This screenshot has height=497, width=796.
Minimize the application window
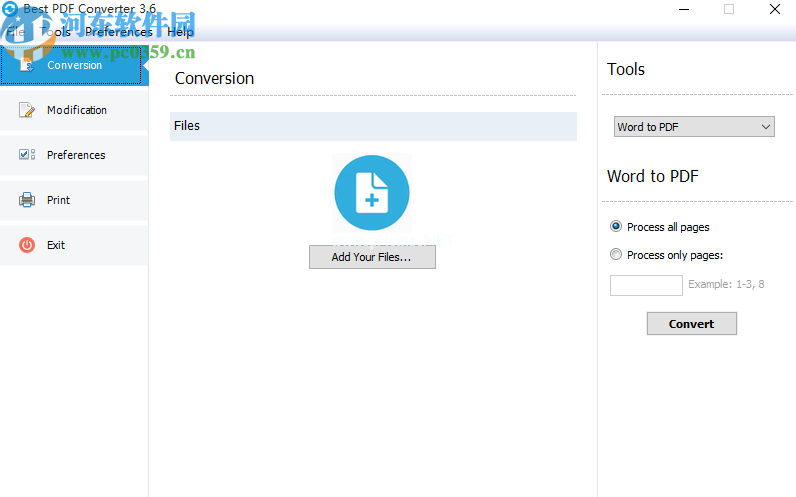click(683, 9)
